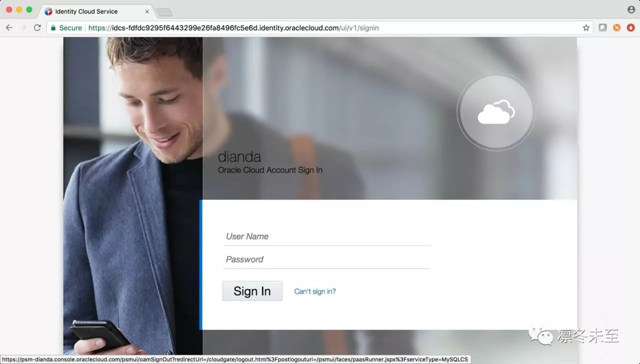
Task: Open the gray square extension icon
Action: pyautogui.click(x=602, y=28)
